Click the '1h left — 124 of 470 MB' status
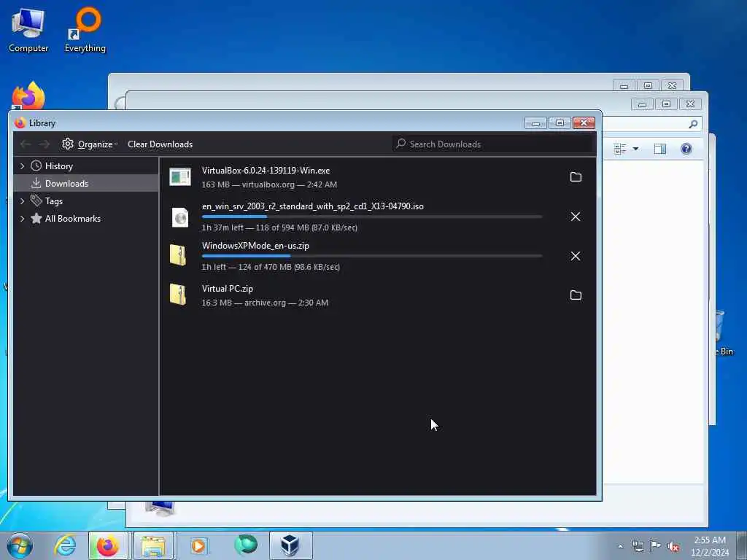The width and height of the screenshot is (747, 560). click(271, 267)
